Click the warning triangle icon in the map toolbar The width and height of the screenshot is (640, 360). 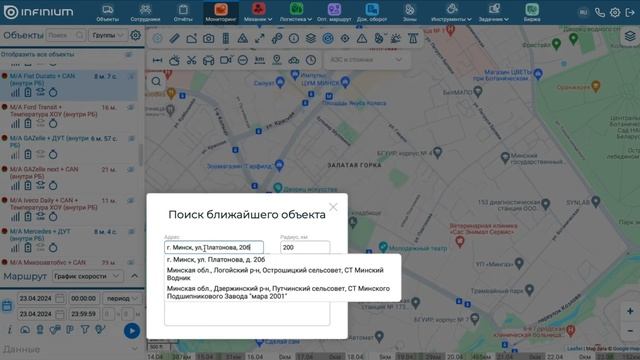(362, 38)
